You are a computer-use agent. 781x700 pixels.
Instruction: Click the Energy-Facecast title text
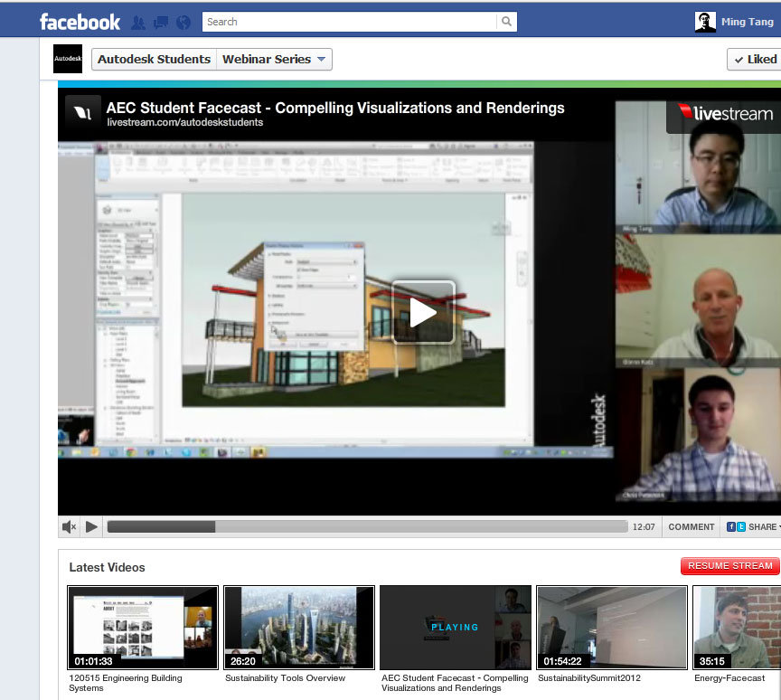coord(729,678)
